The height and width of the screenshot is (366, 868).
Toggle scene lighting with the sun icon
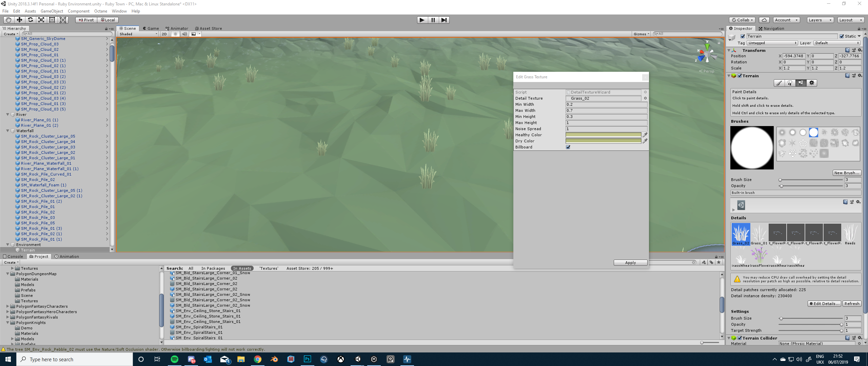click(x=175, y=34)
